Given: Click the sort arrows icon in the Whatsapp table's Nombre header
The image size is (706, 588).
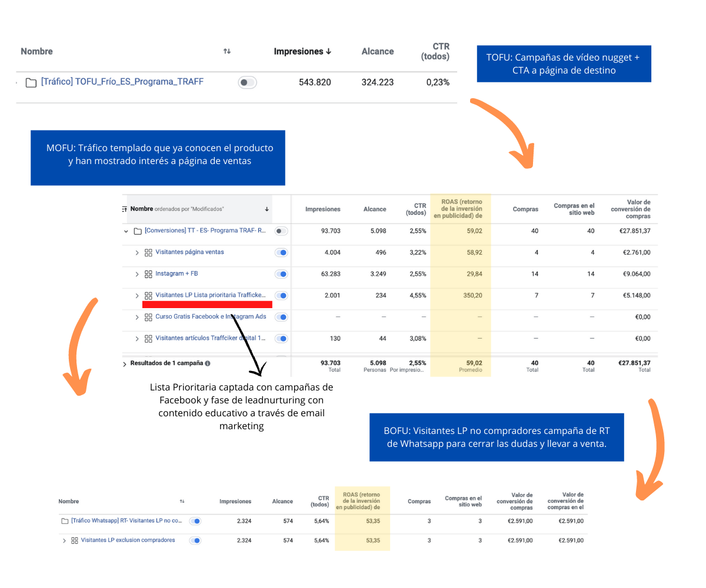Looking at the screenshot, I should click(x=182, y=502).
